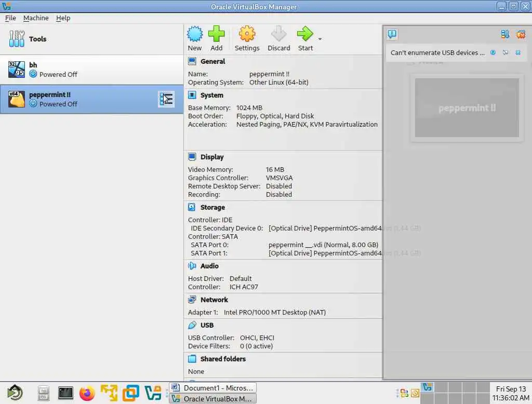Image resolution: width=532 pixels, height=404 pixels.
Task: Click the VMware Workstation taskbar launcher icon
Action: pos(130,393)
